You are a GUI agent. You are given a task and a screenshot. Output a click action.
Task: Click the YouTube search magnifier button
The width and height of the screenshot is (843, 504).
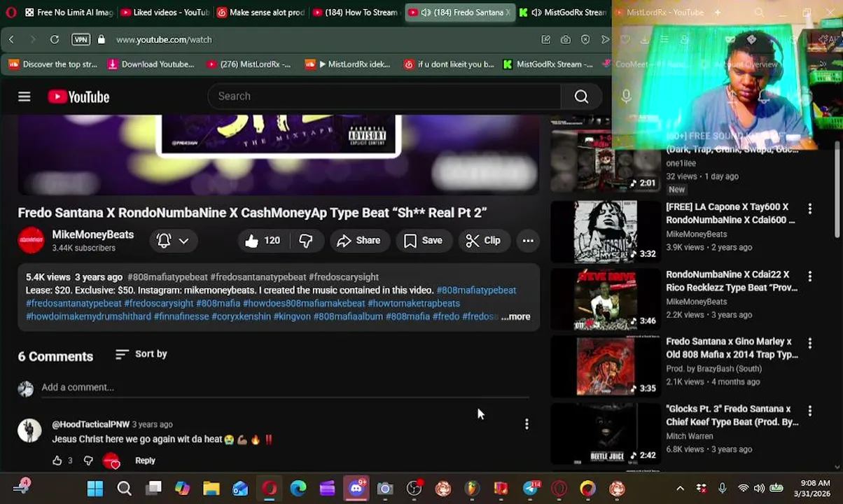click(x=581, y=97)
